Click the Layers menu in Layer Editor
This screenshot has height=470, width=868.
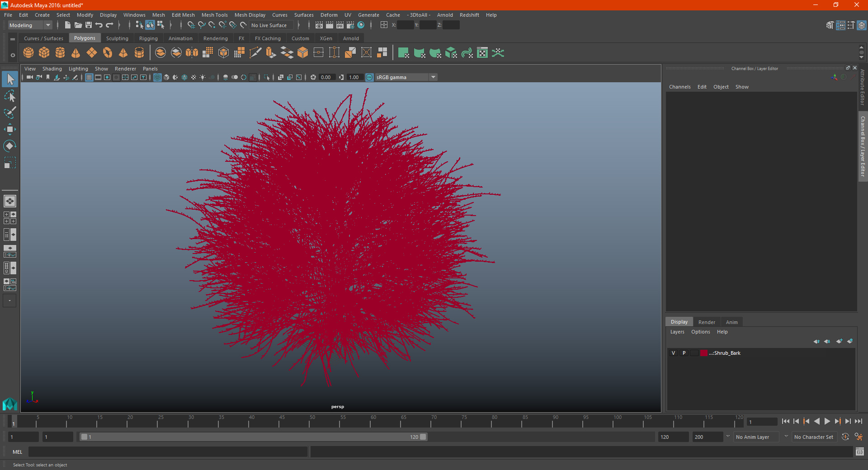pos(677,332)
